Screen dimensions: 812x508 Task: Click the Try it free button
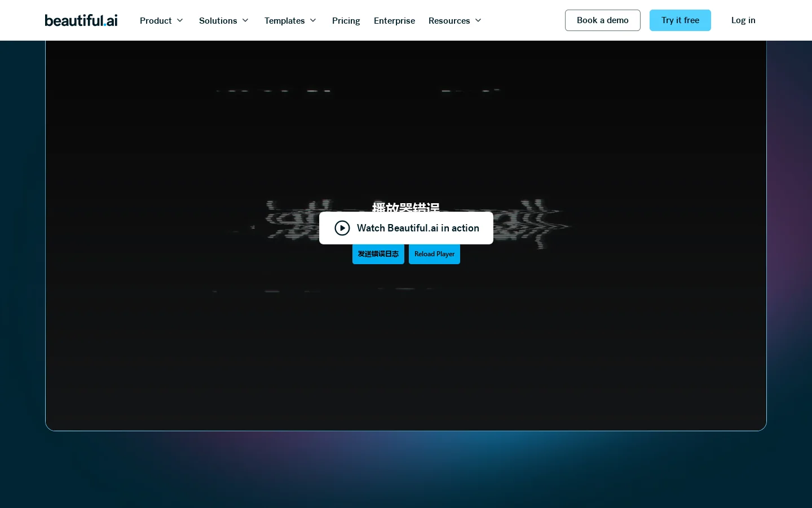pyautogui.click(x=680, y=20)
